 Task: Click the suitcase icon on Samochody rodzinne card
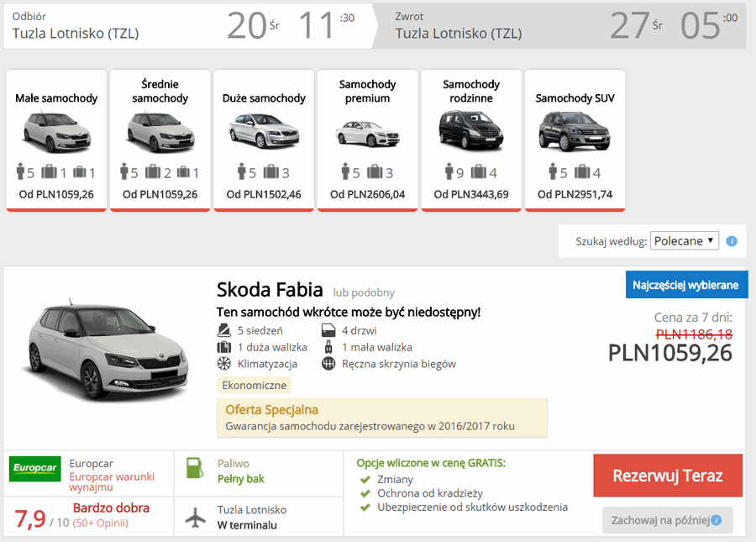pyautogui.click(x=478, y=171)
